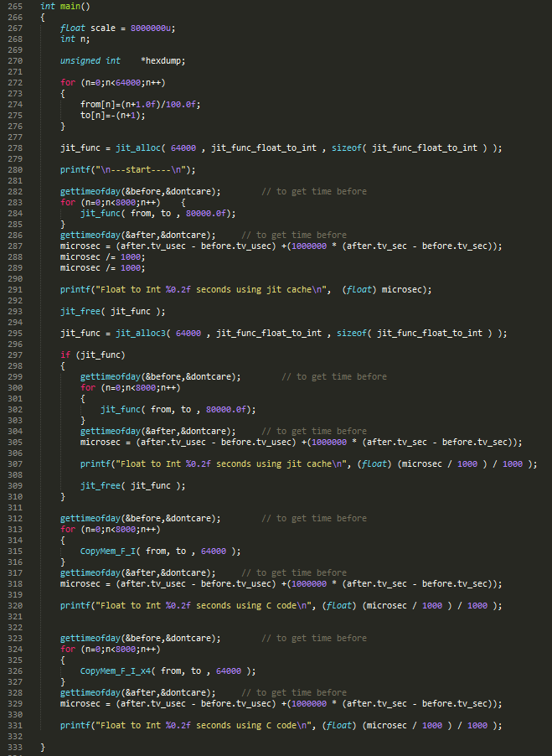
Task: Click line number 290 in gutter
Action: click(15, 278)
